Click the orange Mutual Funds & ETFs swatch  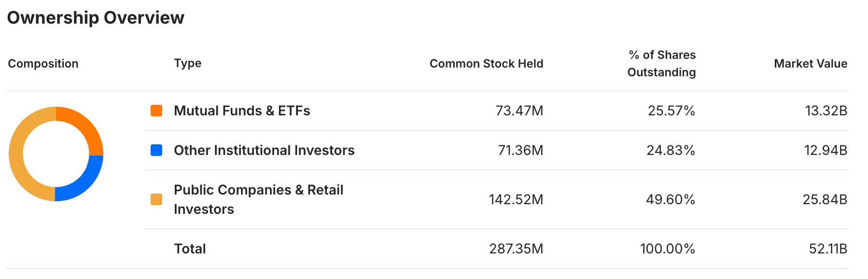click(156, 111)
